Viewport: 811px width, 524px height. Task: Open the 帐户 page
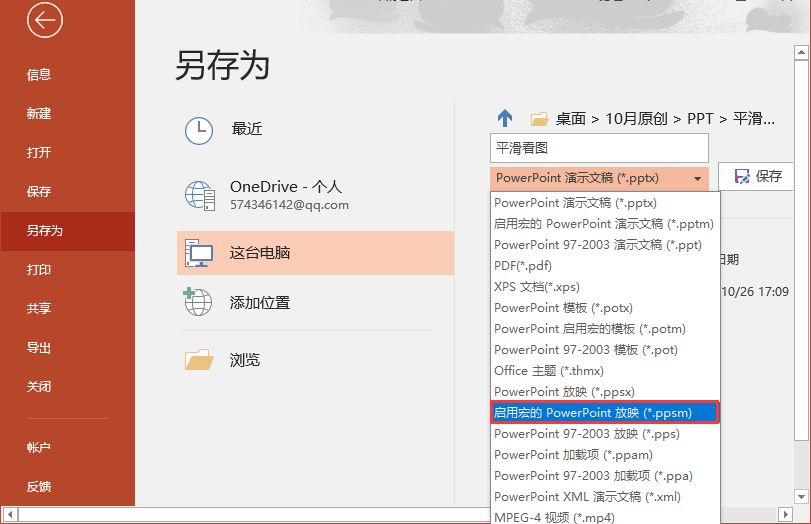[67, 447]
